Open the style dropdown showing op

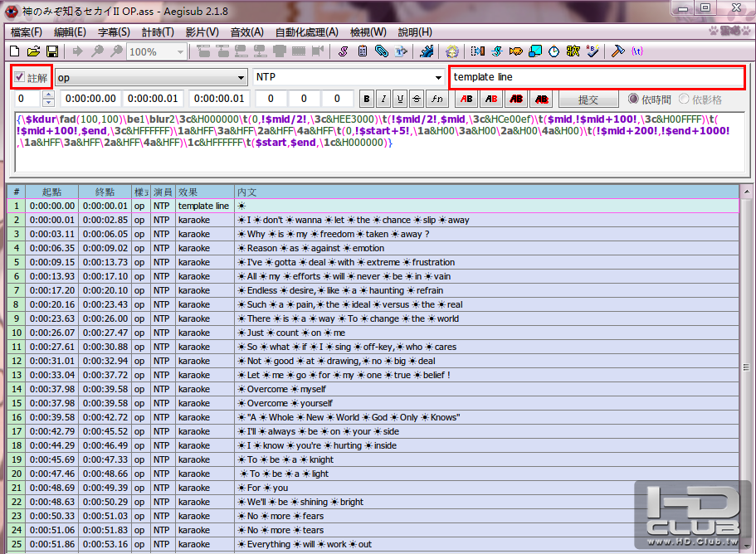(x=151, y=77)
